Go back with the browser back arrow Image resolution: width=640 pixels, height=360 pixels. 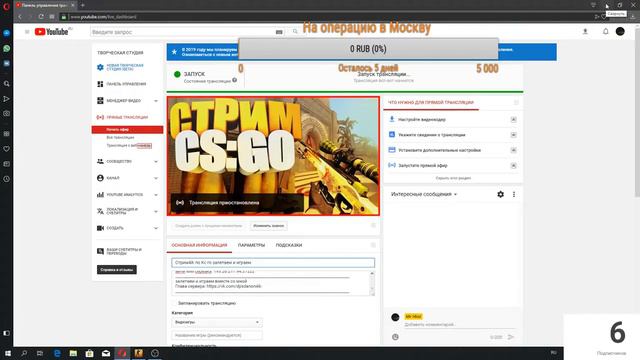[20, 17]
